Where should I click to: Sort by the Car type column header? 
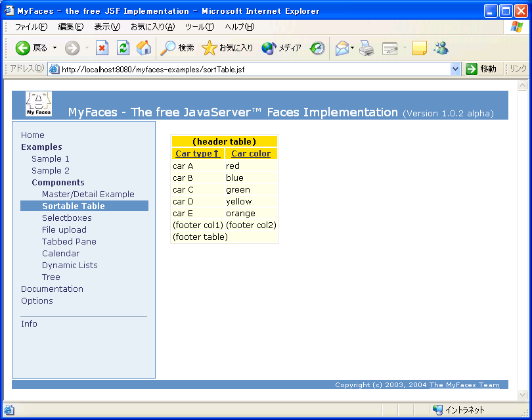(x=198, y=153)
